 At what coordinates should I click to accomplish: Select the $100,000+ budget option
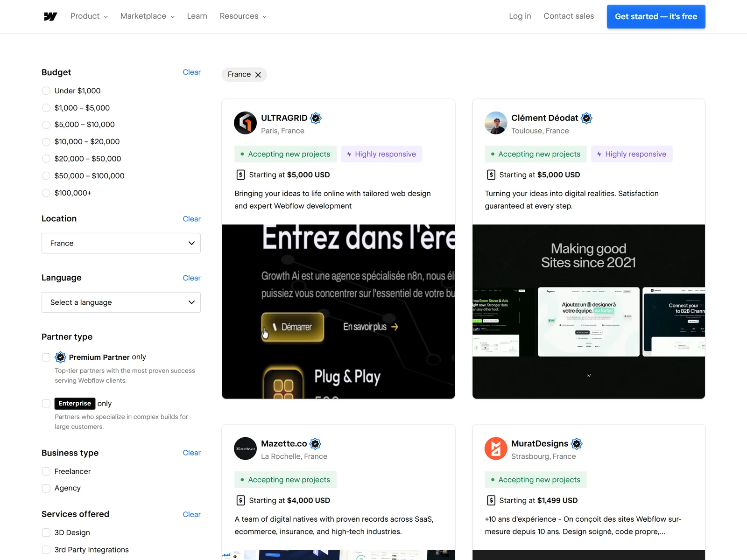click(46, 193)
